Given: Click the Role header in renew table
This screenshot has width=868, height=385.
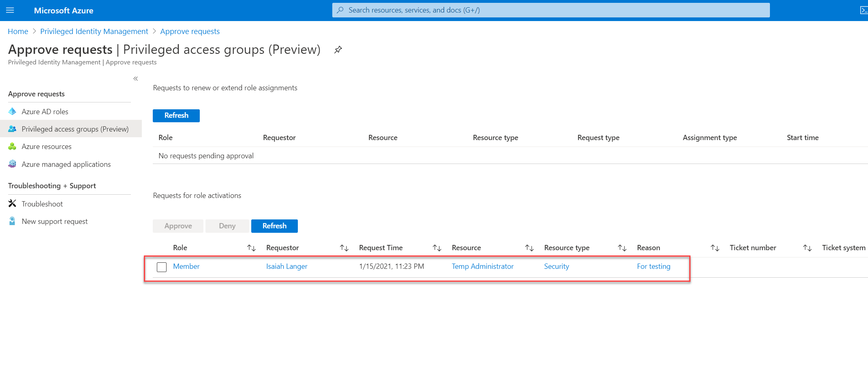Looking at the screenshot, I should 165,138.
